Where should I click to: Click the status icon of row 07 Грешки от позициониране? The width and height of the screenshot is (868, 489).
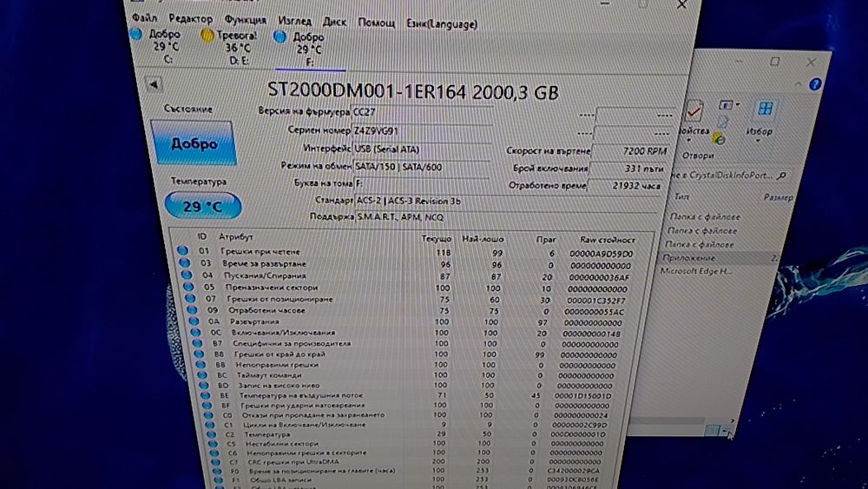190,298
